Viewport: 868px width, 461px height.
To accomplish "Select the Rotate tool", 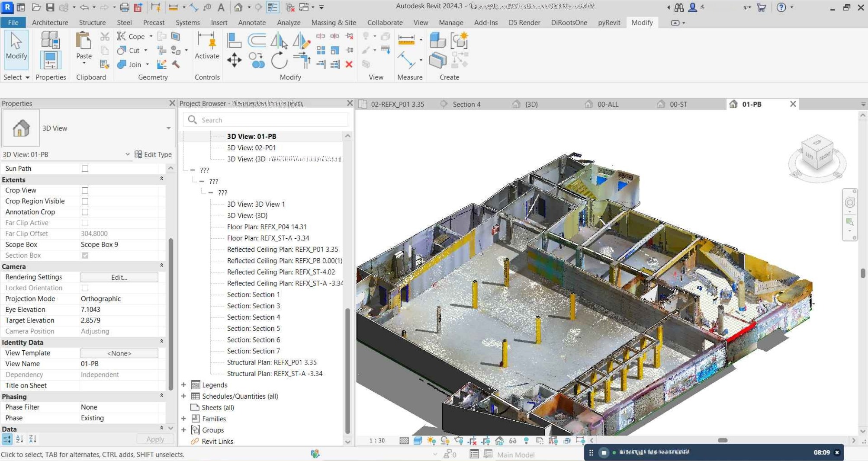I will tap(279, 60).
